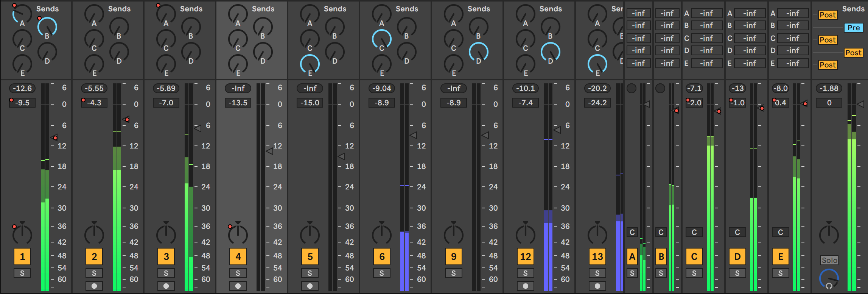868x294 pixels.
Task: Select the Send E knob on track 5
Action: click(x=310, y=64)
